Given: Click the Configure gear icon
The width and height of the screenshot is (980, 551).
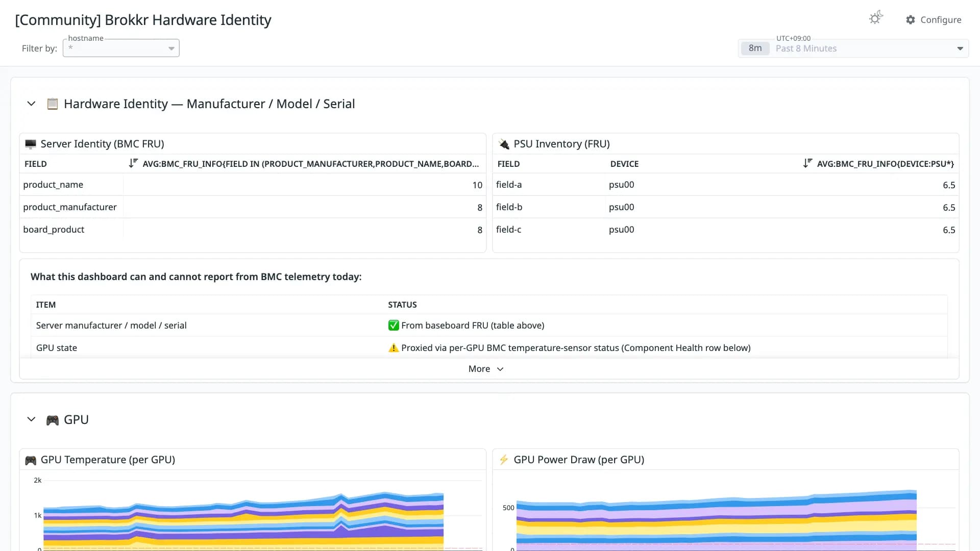Looking at the screenshot, I should [x=911, y=20].
